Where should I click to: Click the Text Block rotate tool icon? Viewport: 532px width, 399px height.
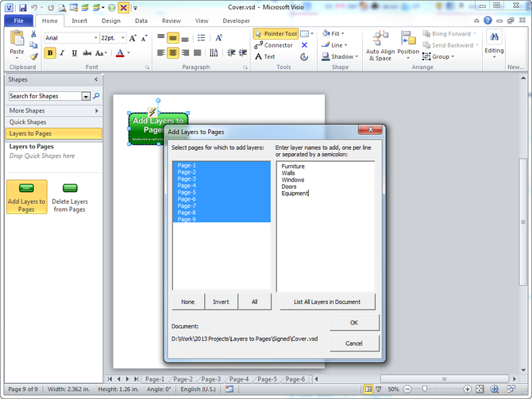click(304, 56)
